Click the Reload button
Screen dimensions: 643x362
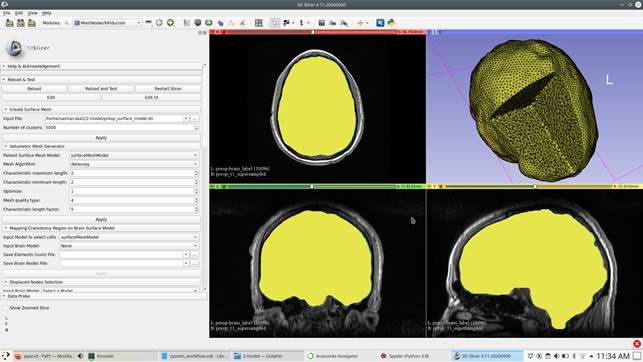tap(34, 89)
